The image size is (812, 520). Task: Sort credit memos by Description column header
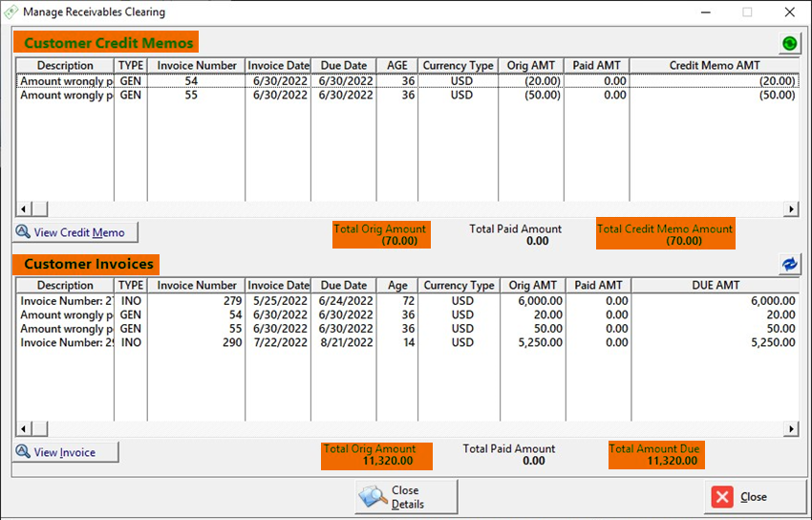click(x=65, y=65)
